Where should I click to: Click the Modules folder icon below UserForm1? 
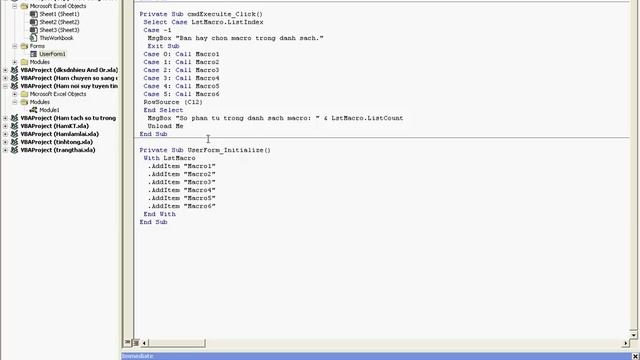point(24,62)
